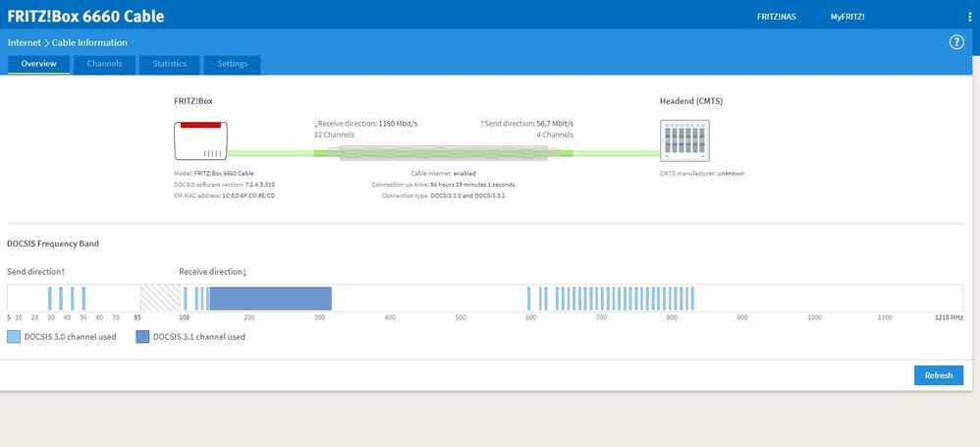Click the striped block between 85 and 108 MHz
Screen dimensions: 980x447
[x=159, y=299]
